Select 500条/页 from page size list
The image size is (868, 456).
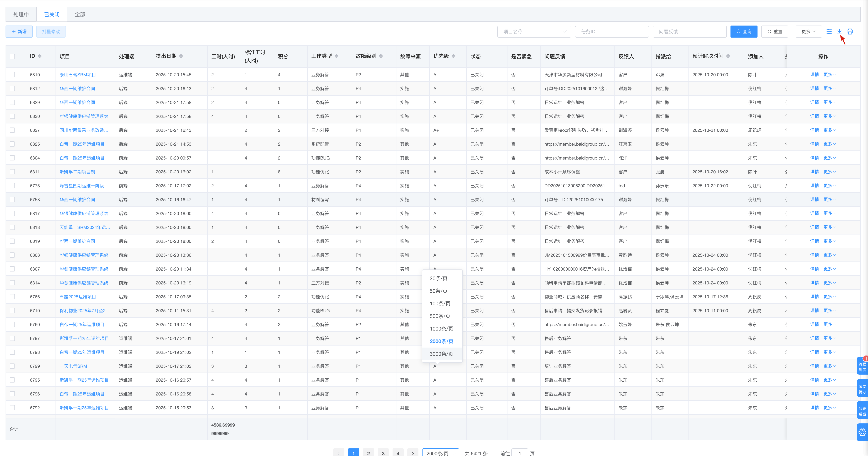click(x=442, y=316)
